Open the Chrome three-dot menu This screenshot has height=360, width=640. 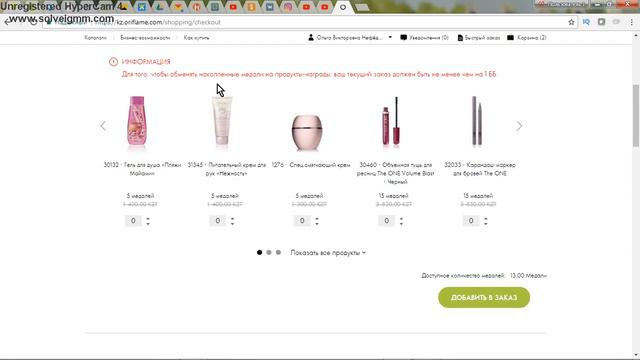pos(631,22)
